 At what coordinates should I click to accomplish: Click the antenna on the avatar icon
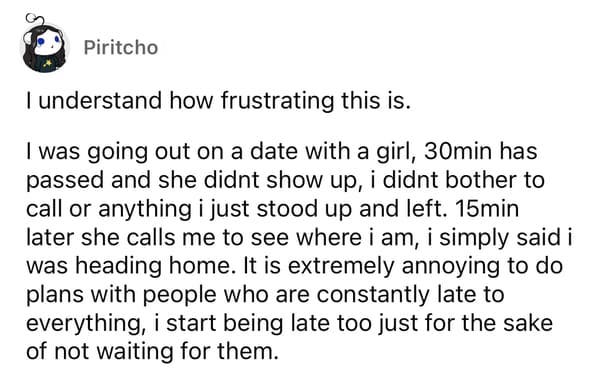click(x=35, y=19)
